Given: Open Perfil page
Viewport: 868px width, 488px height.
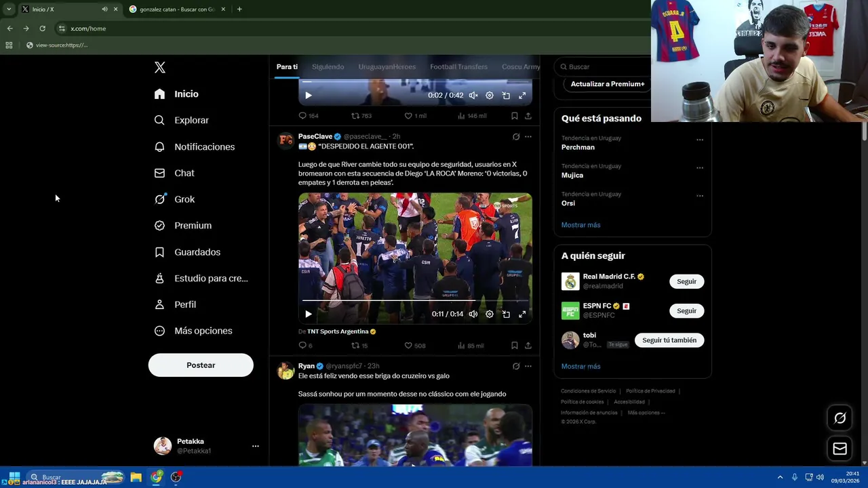Looking at the screenshot, I should tap(175, 304).
